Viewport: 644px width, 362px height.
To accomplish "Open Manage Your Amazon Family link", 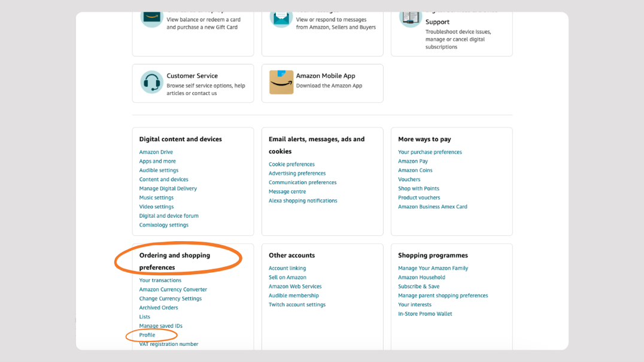I will point(433,268).
